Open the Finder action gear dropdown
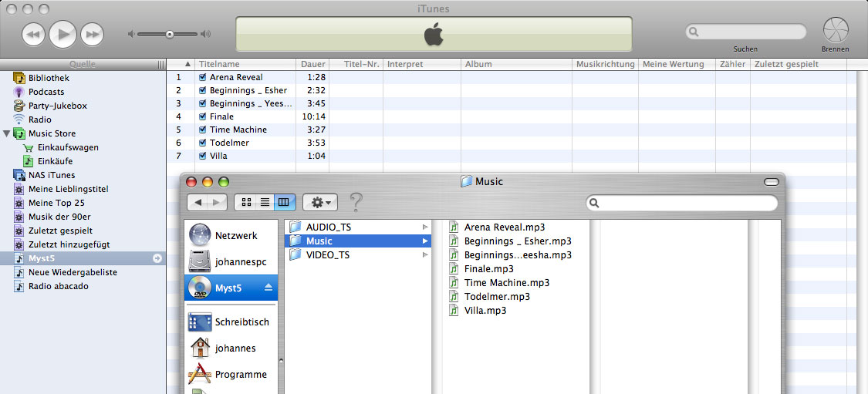868x394 pixels. coord(319,202)
